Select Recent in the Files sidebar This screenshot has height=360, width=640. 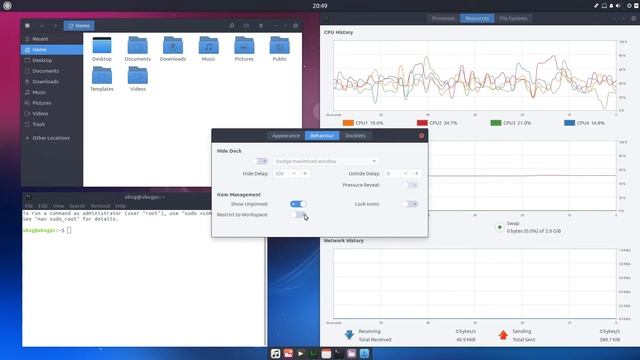(52, 39)
